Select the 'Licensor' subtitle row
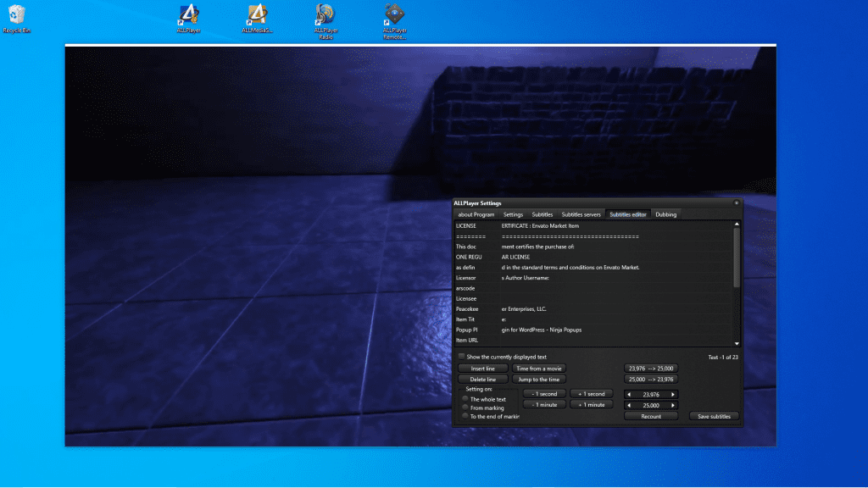The image size is (868, 488). tap(593, 278)
